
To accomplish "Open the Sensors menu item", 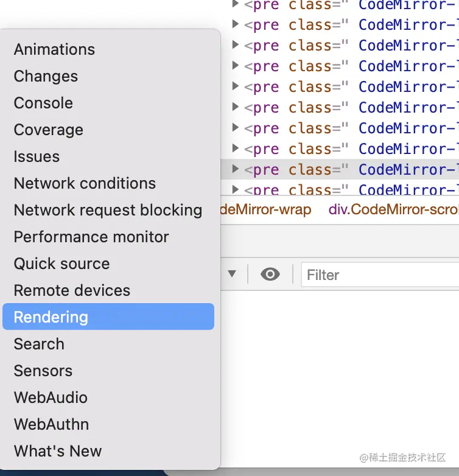I will coord(43,371).
